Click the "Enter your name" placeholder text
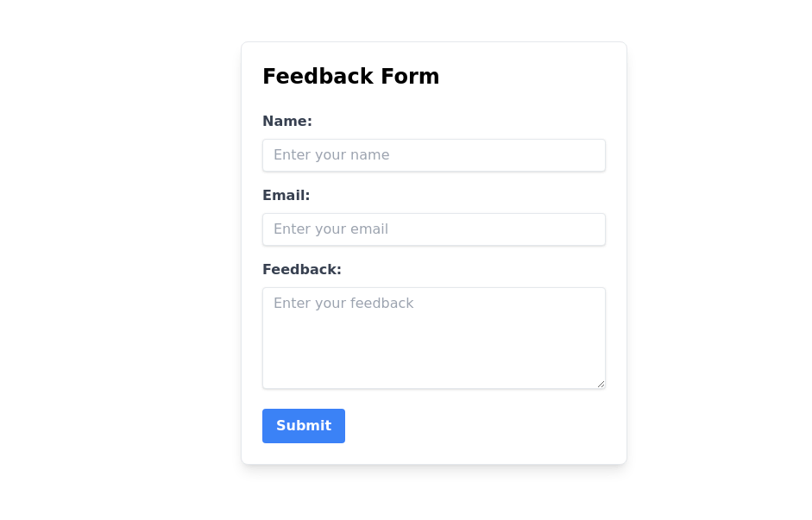The width and height of the screenshot is (812, 520). [331, 155]
